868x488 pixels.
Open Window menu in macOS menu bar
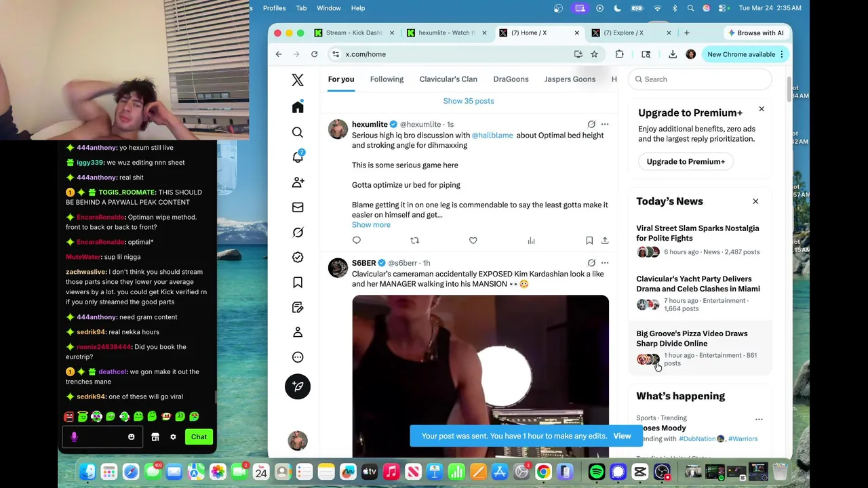(329, 8)
